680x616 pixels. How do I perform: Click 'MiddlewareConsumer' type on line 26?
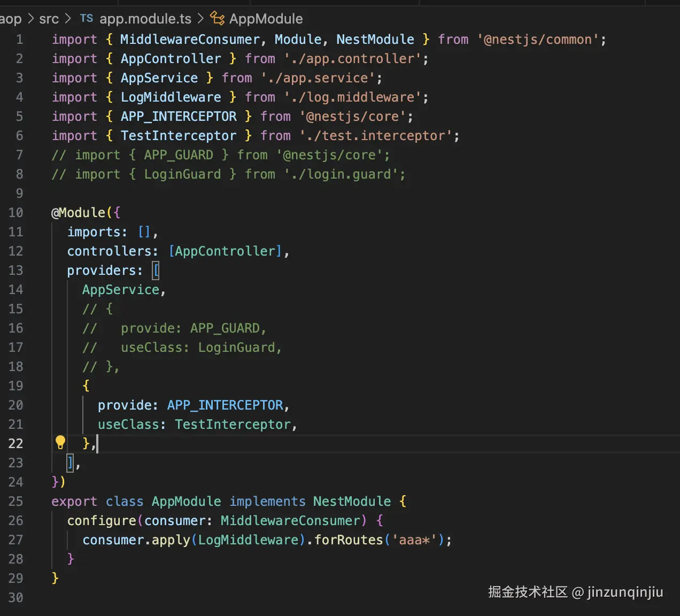[290, 520]
